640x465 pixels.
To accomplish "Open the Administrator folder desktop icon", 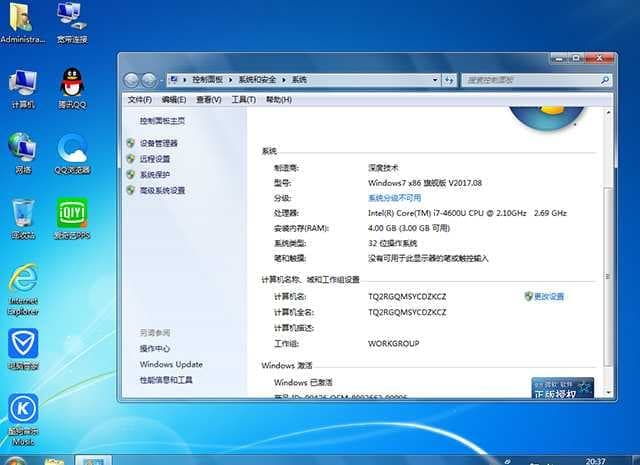I will tap(22, 23).
